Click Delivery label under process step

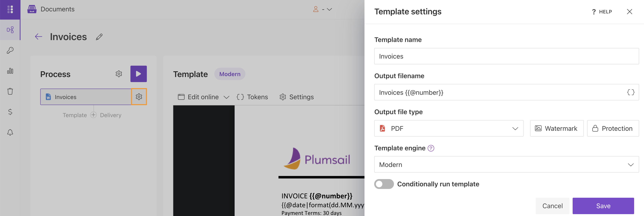tap(111, 115)
